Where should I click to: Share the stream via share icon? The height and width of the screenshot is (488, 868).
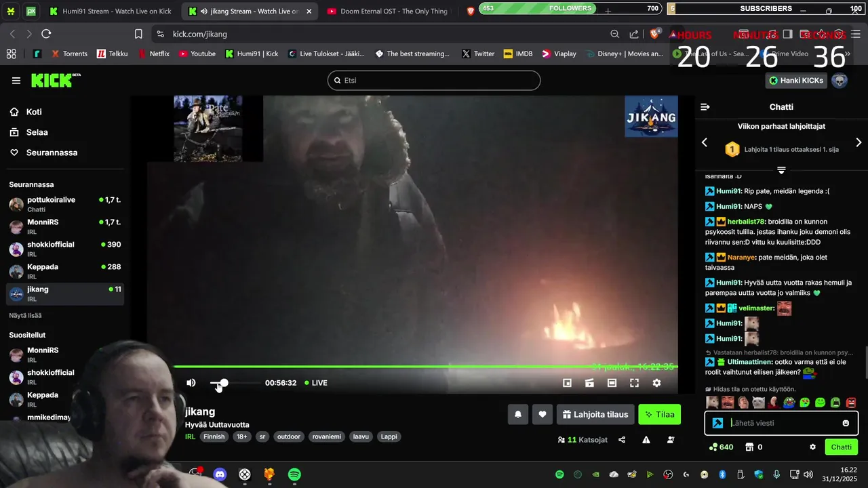[622, 440]
